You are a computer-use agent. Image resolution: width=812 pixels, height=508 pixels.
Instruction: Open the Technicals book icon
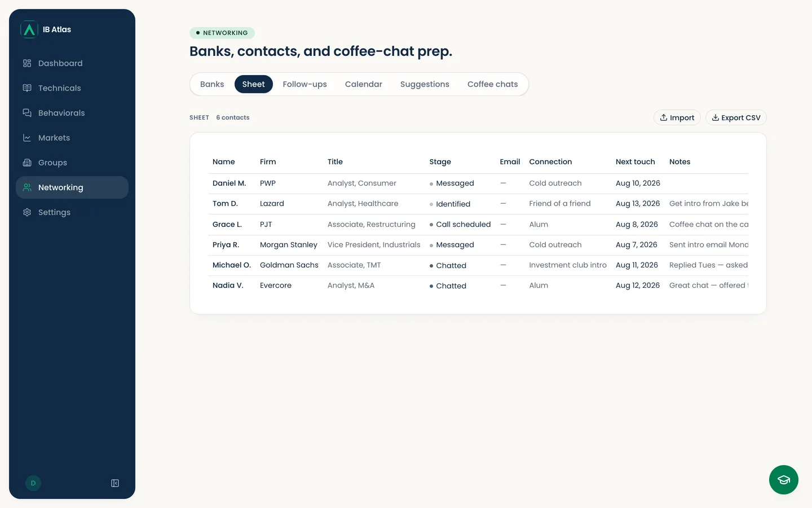coord(27,88)
